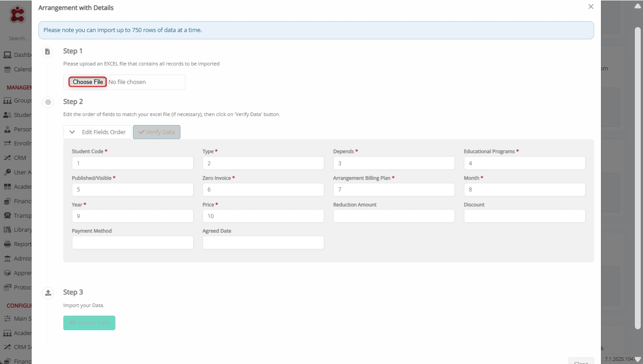Screen dimensions: 643x364
Task: Click the Agreed Date field
Action: (x=263, y=243)
